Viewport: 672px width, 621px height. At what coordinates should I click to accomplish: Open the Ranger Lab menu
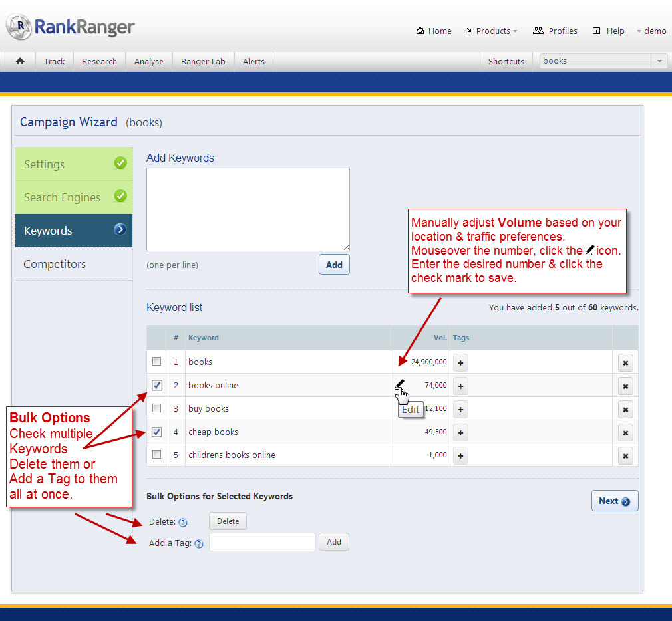203,61
